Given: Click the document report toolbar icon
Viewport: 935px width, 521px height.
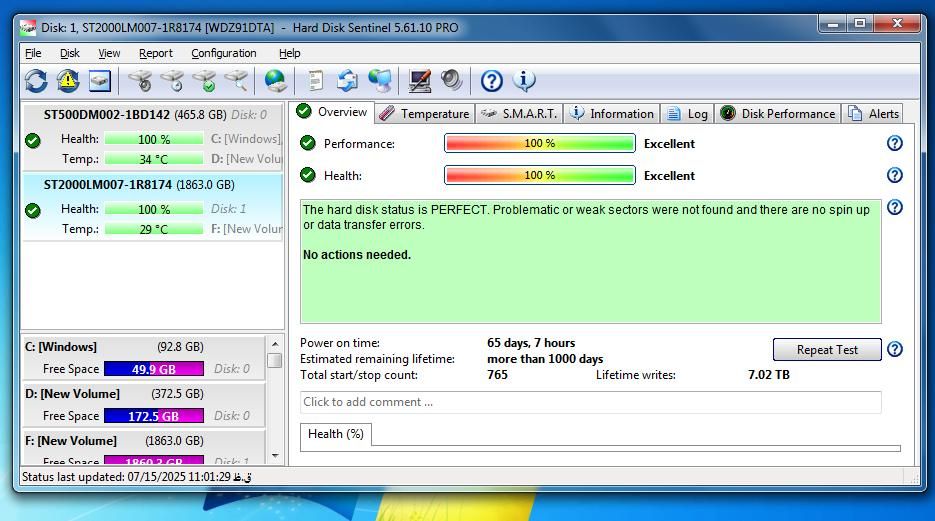Looking at the screenshot, I should [315, 80].
